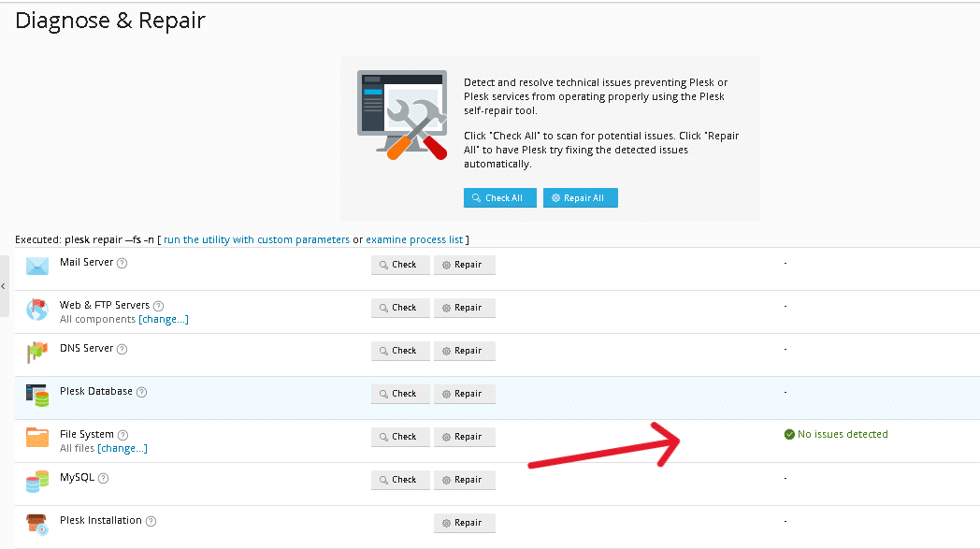Click the Plesk Database icon
The image size is (980, 549).
37,396
